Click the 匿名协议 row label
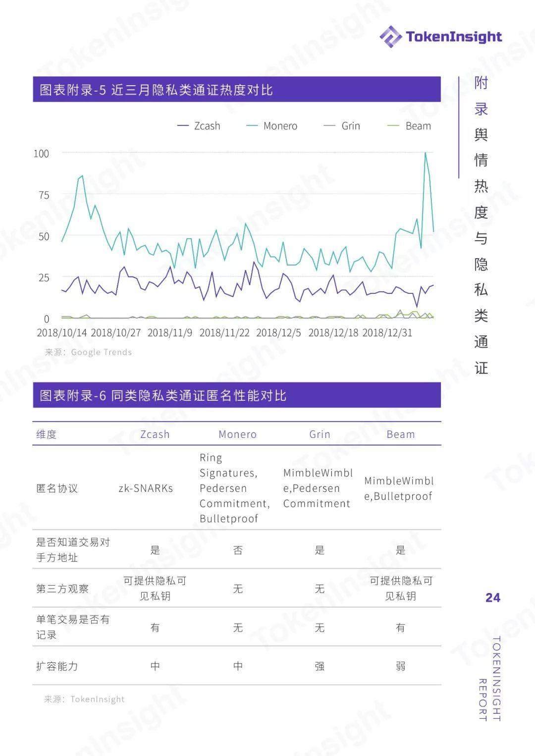 [x=57, y=488]
